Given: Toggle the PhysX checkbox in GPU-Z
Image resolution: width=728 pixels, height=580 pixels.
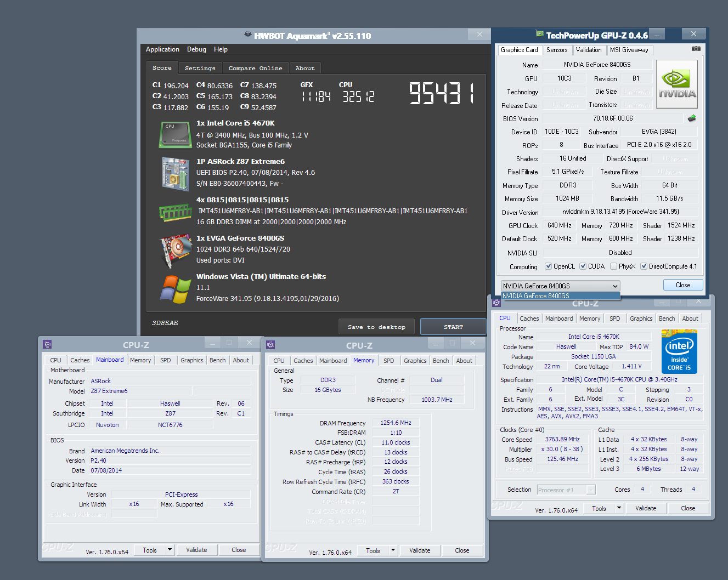Looking at the screenshot, I should click(x=613, y=266).
